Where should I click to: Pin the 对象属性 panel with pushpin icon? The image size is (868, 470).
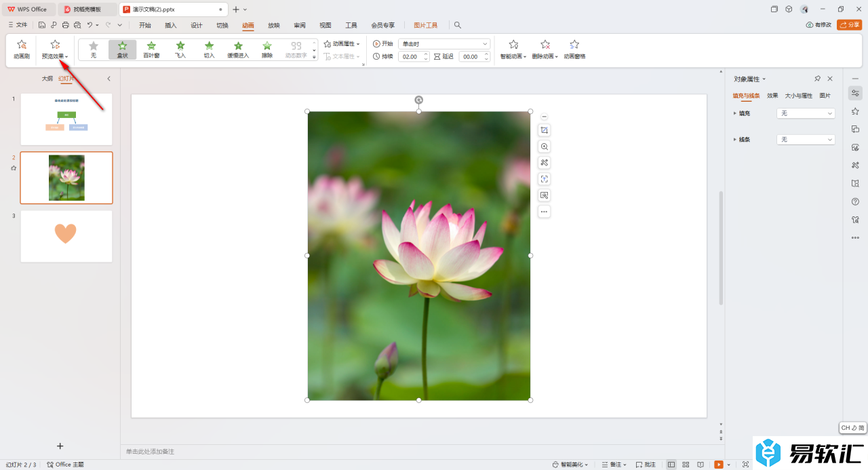(817, 79)
